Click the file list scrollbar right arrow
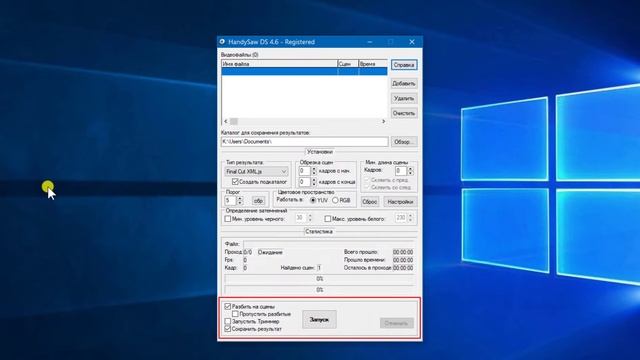 [x=383, y=121]
